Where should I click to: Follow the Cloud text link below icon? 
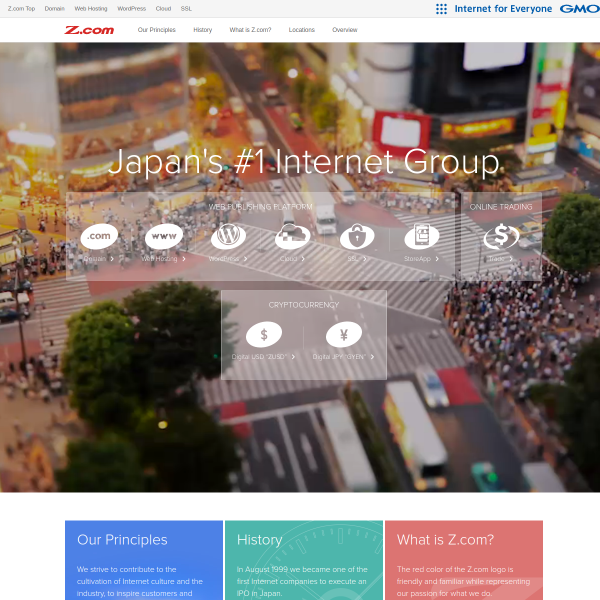point(292,259)
